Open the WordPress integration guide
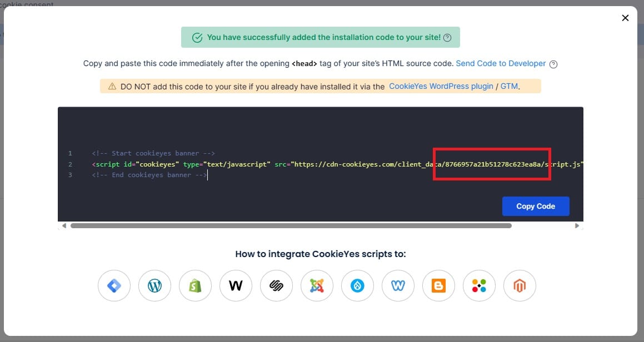The image size is (644, 342). (x=154, y=285)
